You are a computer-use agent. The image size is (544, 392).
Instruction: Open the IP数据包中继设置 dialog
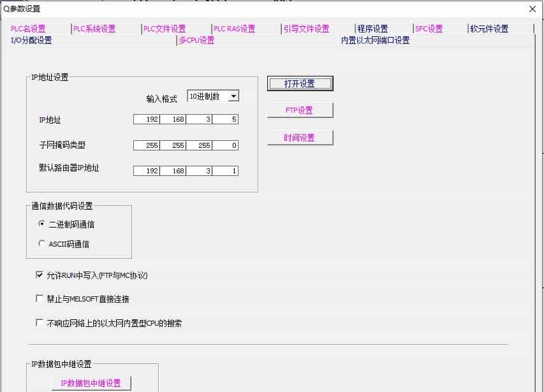tap(92, 382)
